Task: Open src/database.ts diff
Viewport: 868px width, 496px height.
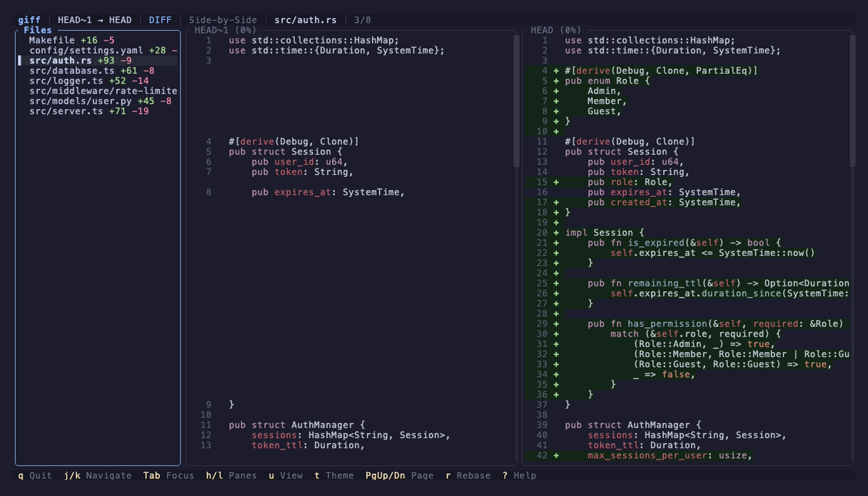Action: pos(98,71)
